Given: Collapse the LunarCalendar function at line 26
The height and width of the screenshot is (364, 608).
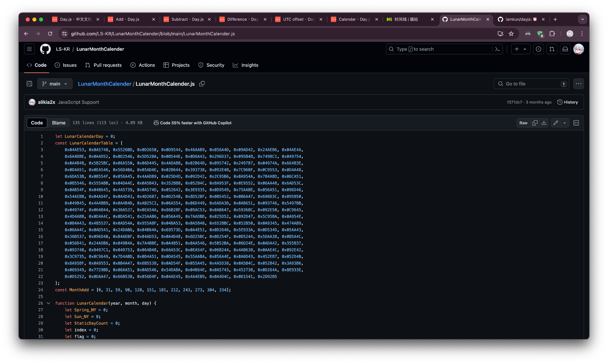Looking at the screenshot, I should [x=48, y=303].
